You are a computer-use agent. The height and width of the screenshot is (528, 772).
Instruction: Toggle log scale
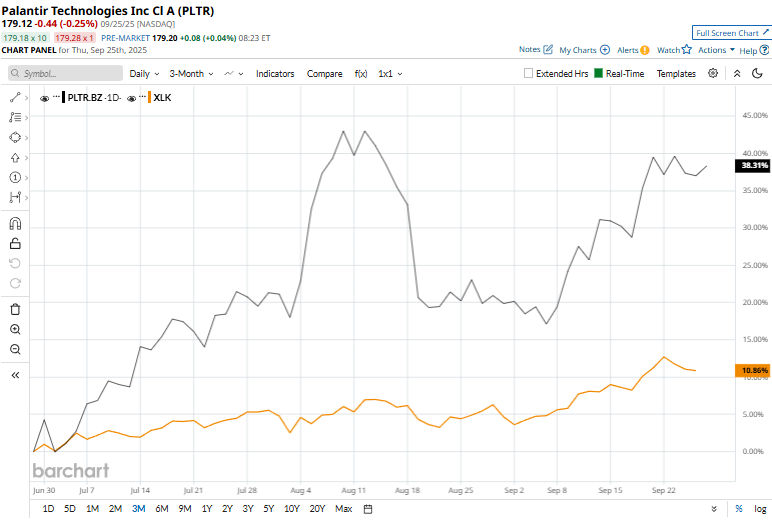tap(760, 509)
